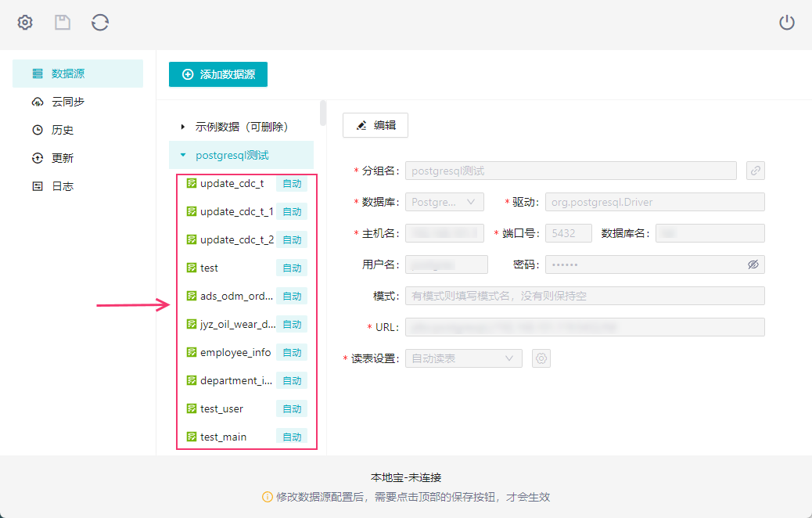Click the table icon of test_main

pyautogui.click(x=192, y=437)
